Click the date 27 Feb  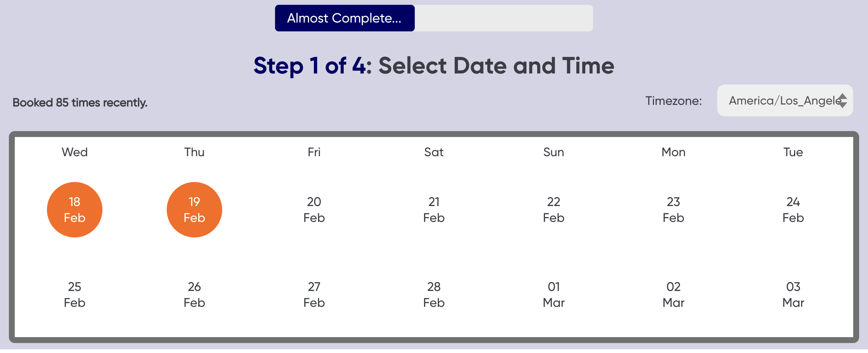click(313, 294)
